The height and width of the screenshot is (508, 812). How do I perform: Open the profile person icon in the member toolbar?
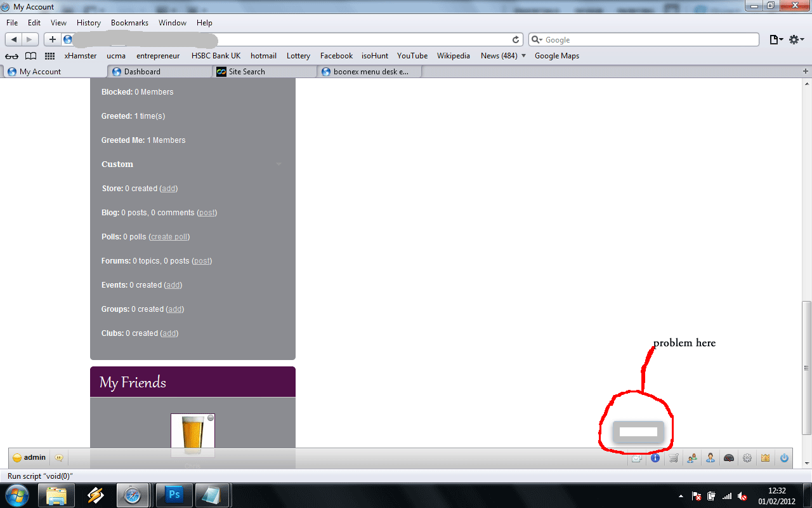pyautogui.click(x=710, y=458)
